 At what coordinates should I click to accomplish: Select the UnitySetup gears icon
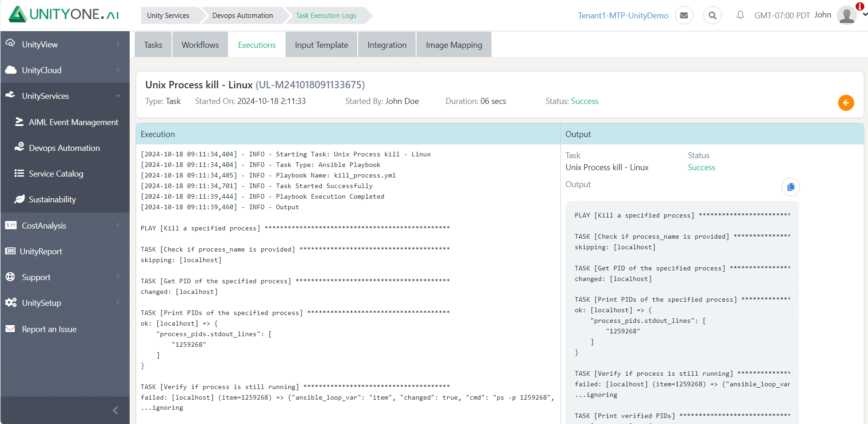click(x=11, y=303)
